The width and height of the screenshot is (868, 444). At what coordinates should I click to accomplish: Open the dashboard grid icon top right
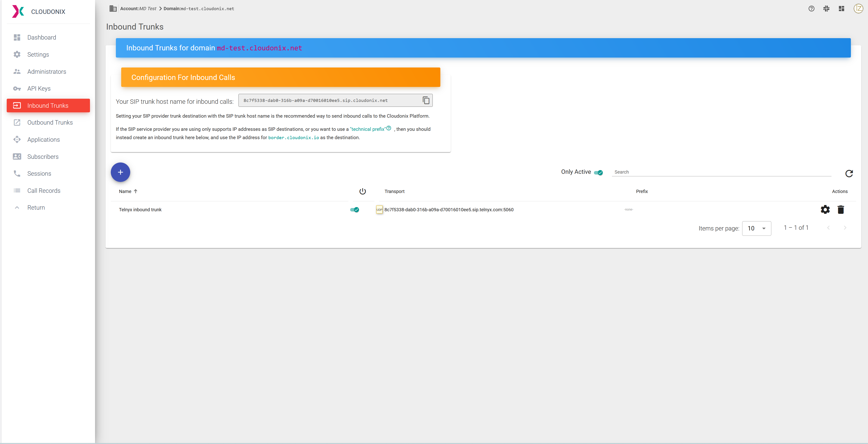(841, 9)
